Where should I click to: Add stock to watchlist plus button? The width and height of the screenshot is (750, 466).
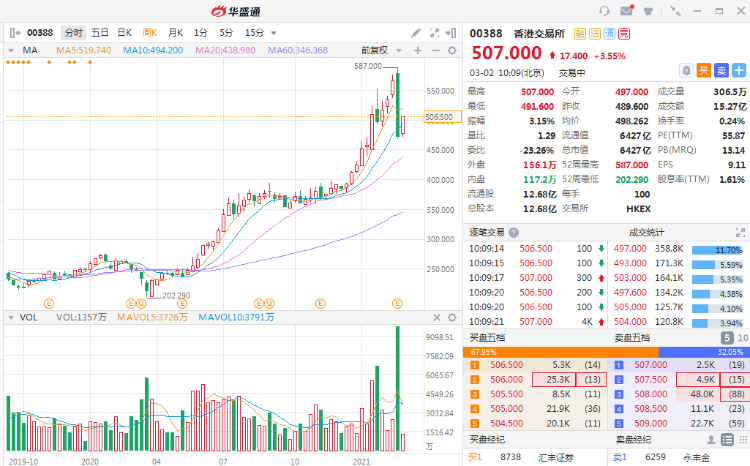[x=739, y=71]
